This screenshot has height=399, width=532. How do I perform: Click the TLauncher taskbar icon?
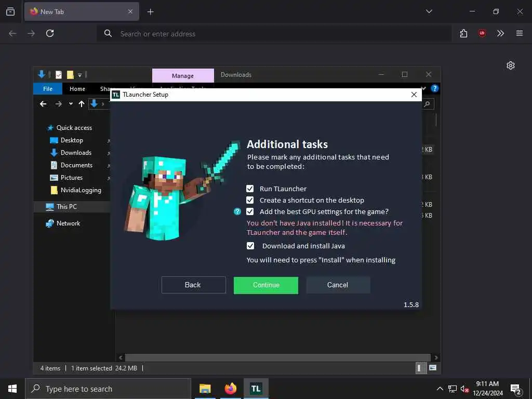[x=256, y=389]
